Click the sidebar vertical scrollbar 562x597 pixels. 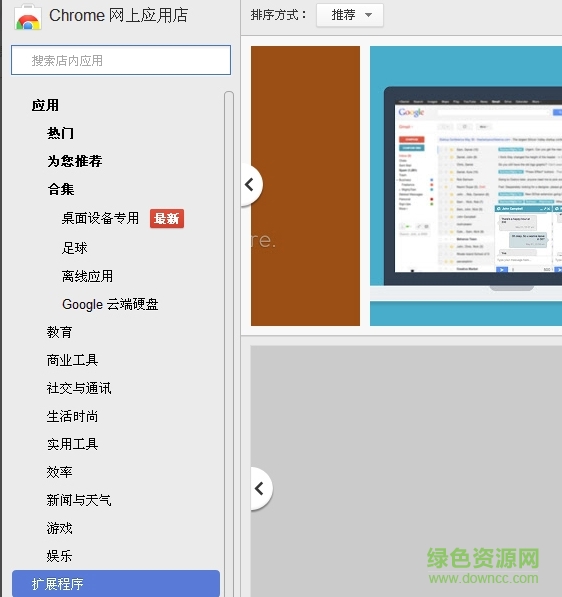pyautogui.click(x=229, y=344)
